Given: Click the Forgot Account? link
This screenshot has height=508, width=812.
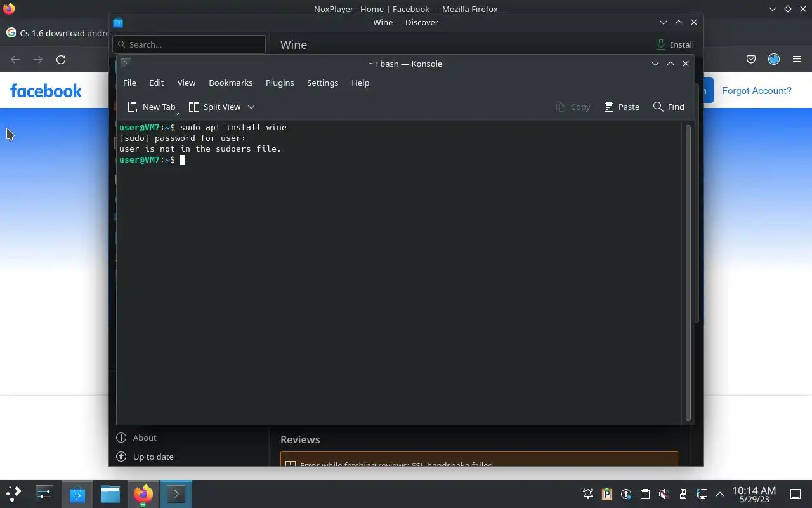Looking at the screenshot, I should [757, 90].
